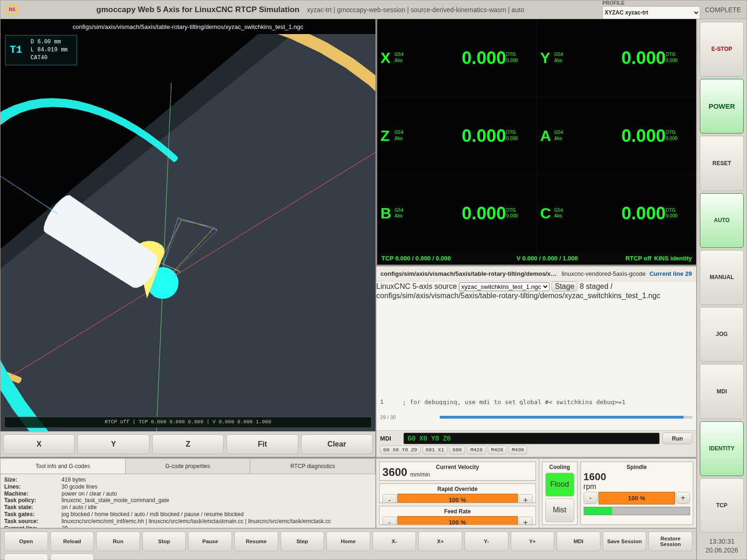Jog X- with bottom bar button
This screenshot has height=560, width=747.
(x=394, y=541)
